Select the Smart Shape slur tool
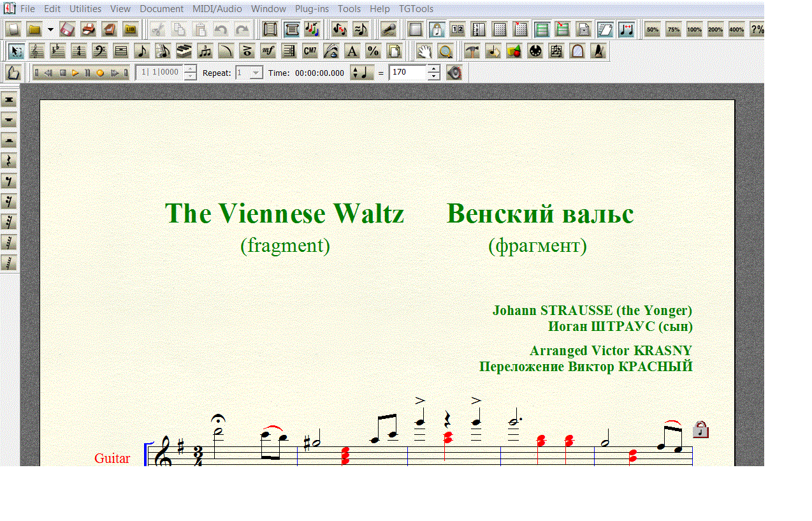 coord(226,51)
